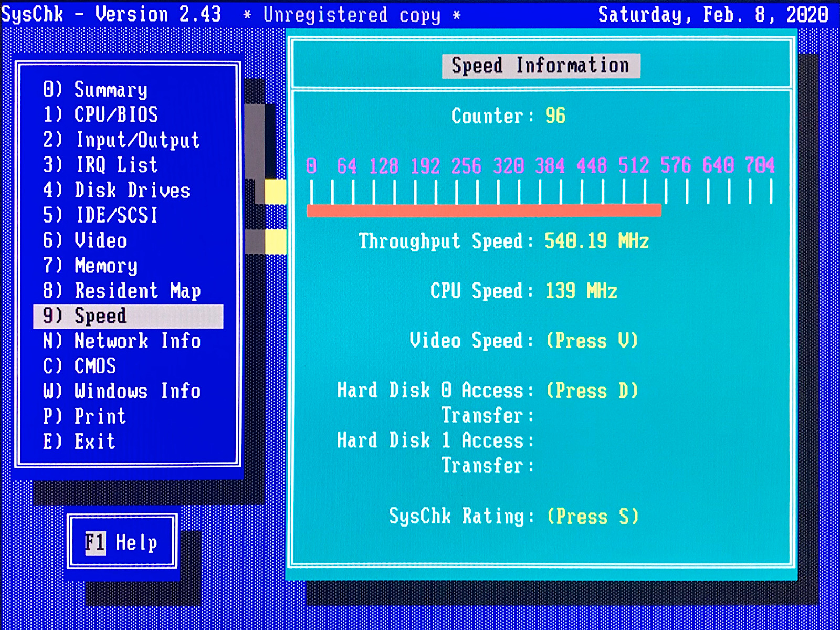Select the Video menu item
Image resolution: width=840 pixels, height=630 pixels.
85,240
